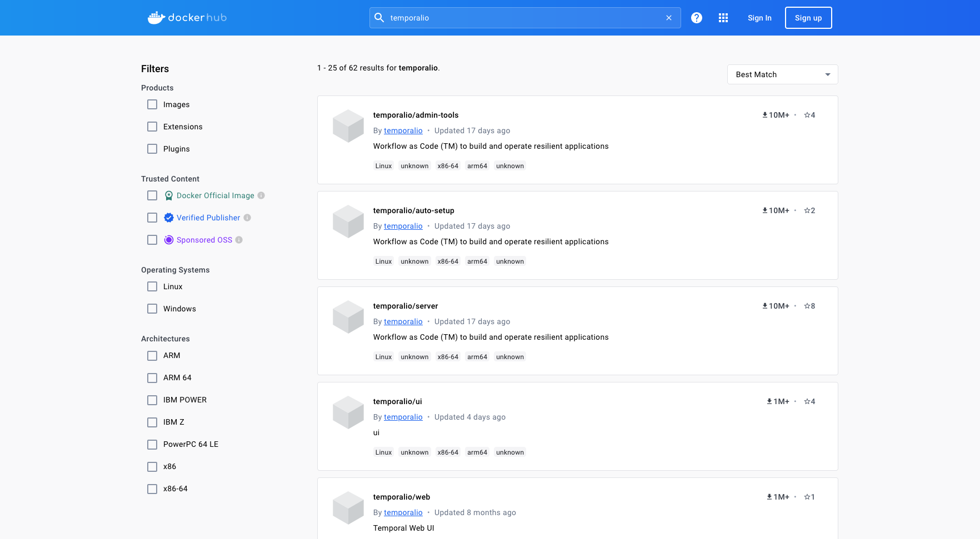Click the star icon on temporalio/web card
This screenshot has width=980, height=539.
(x=807, y=497)
